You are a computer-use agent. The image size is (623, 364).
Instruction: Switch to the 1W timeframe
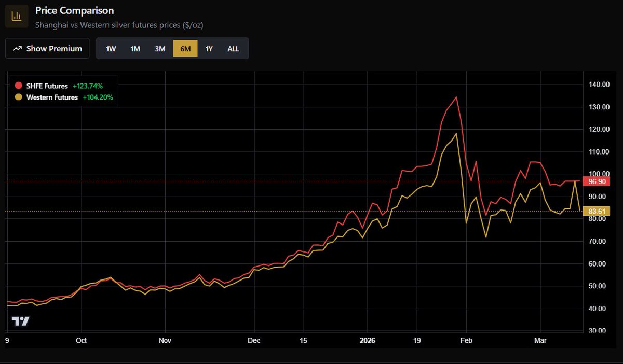[x=111, y=48]
